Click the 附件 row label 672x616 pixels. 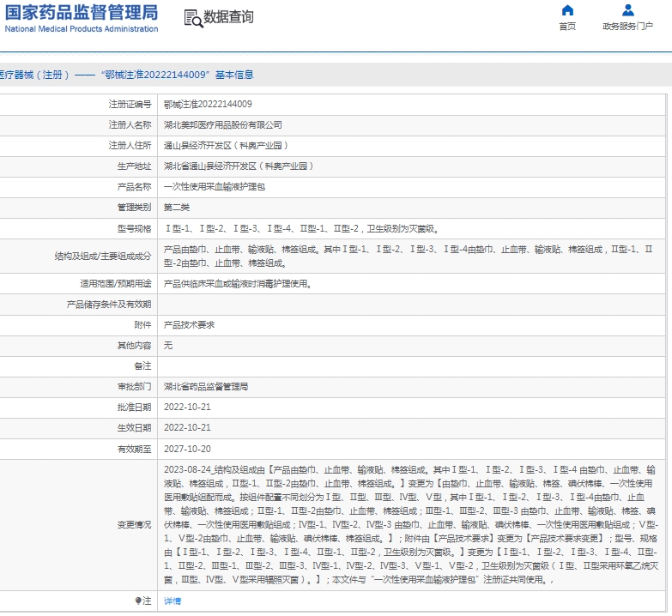pos(142,324)
